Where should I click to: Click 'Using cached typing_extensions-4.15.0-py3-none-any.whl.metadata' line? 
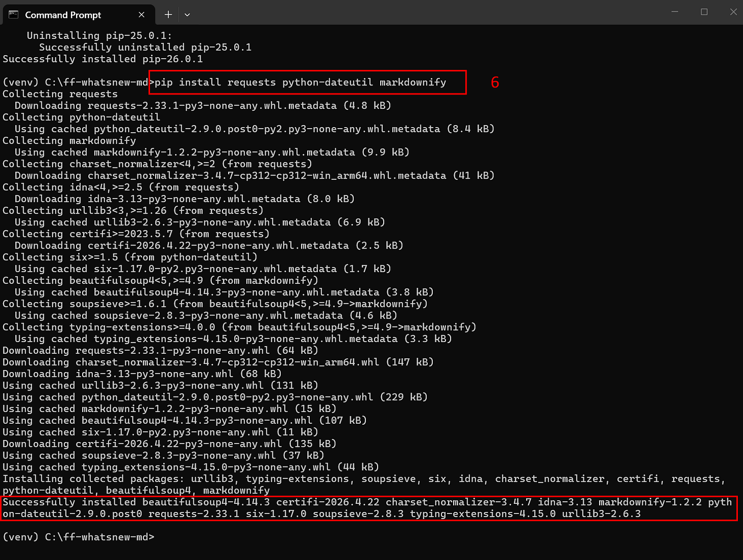pyautogui.click(x=233, y=339)
